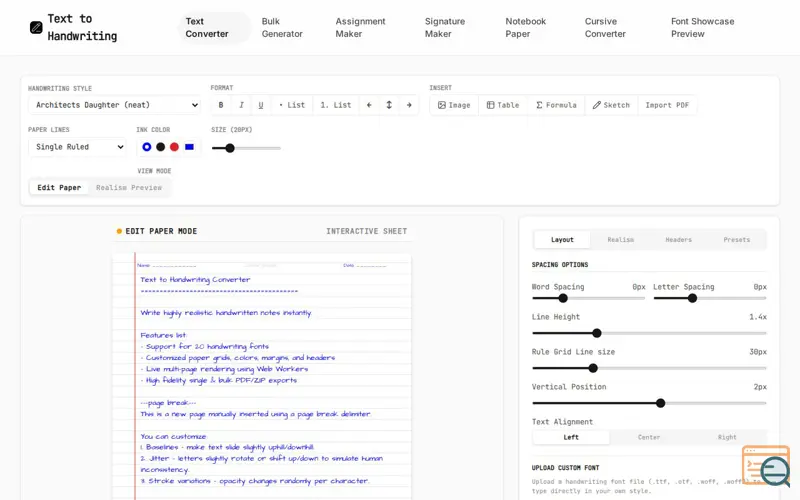Viewport: 800px width, 500px height.
Task: Adjust the Line Height slider
Action: point(649,333)
